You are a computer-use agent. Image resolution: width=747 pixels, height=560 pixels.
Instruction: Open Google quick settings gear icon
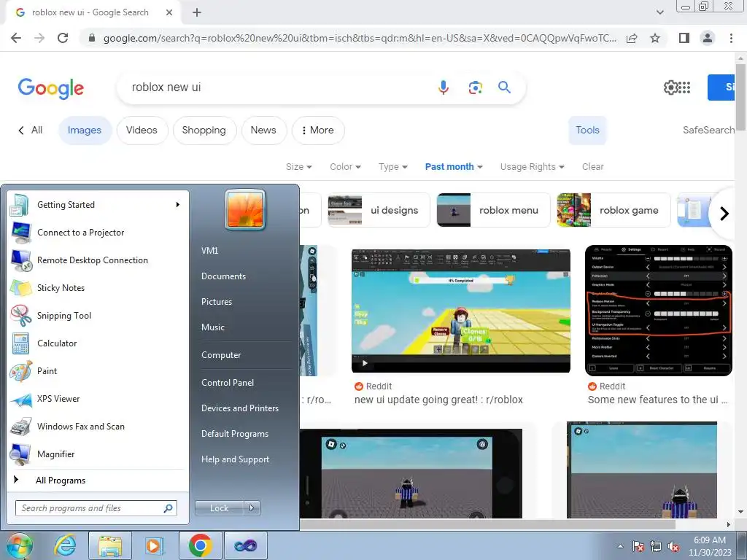(670, 87)
